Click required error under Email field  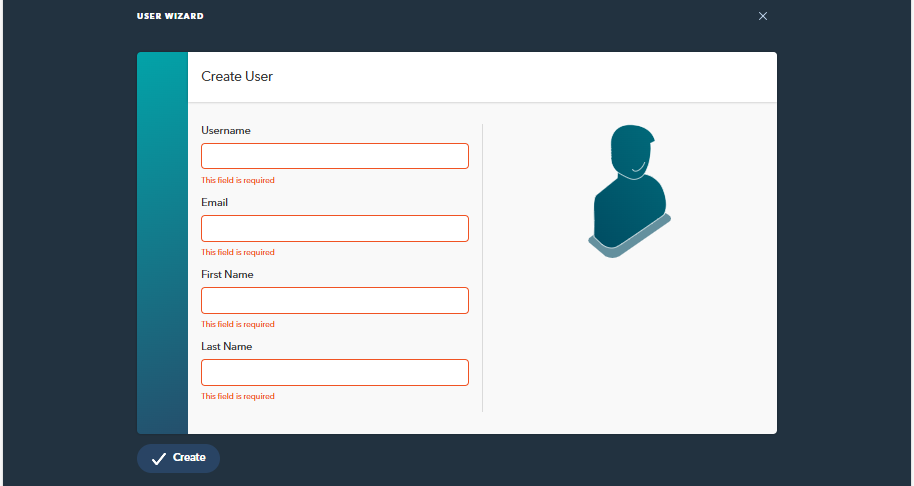click(238, 252)
